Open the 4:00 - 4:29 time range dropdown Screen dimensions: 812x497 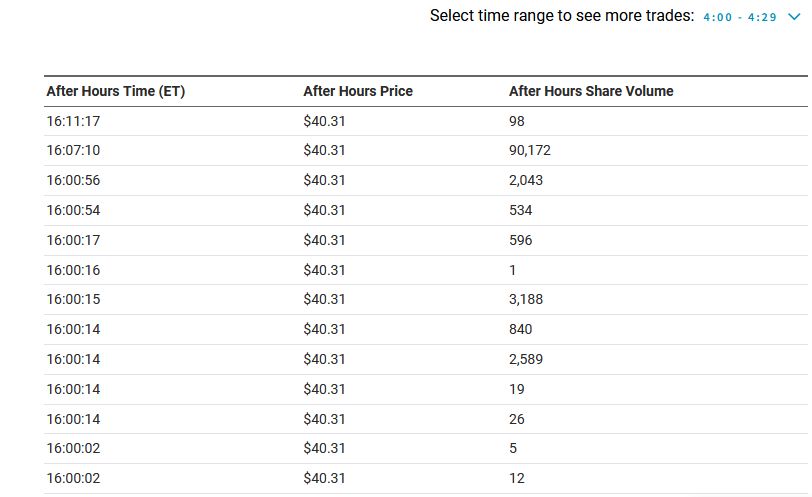[740, 17]
